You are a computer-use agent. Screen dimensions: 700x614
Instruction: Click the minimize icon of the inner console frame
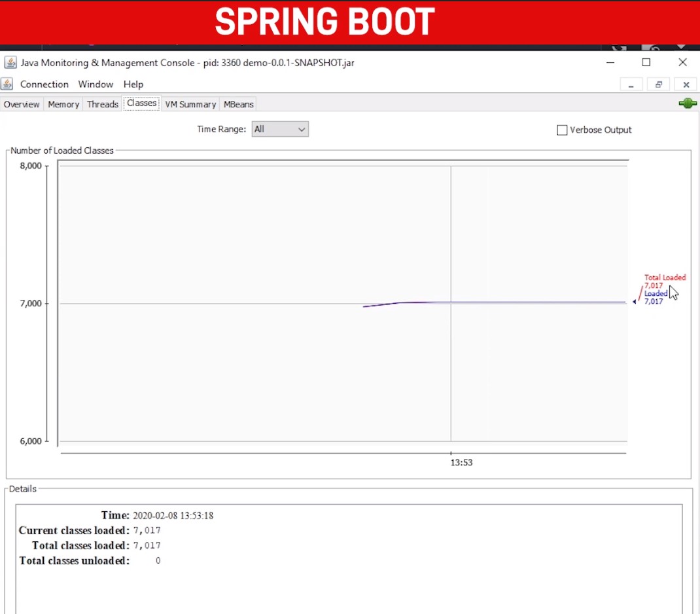[631, 84]
